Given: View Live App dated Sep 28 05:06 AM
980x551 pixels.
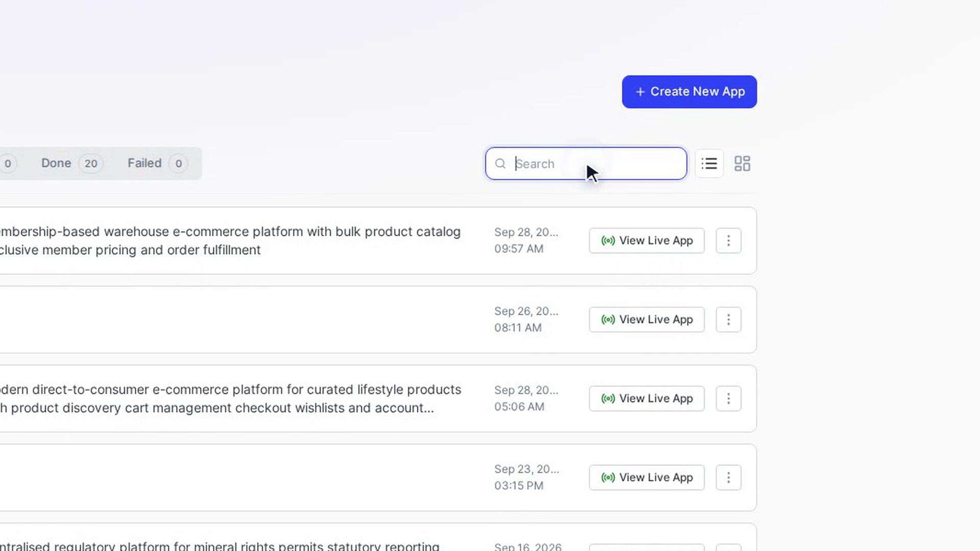Looking at the screenshot, I should pos(647,398).
